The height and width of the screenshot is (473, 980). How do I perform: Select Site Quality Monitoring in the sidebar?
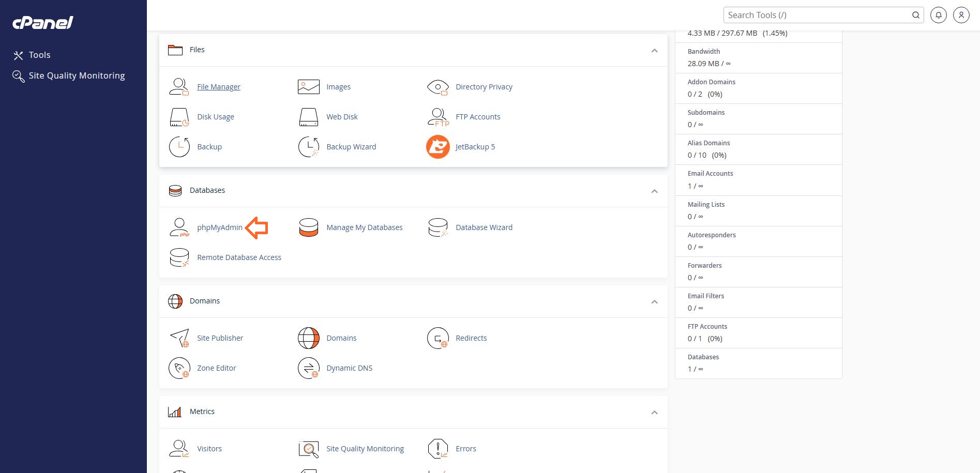(69, 75)
